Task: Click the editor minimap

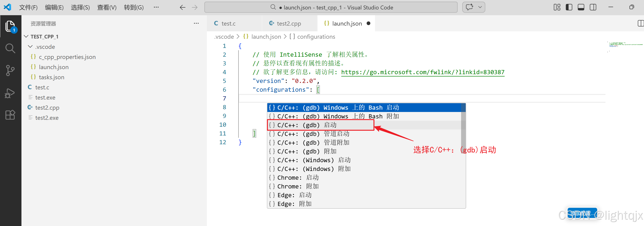Action: coord(626,47)
